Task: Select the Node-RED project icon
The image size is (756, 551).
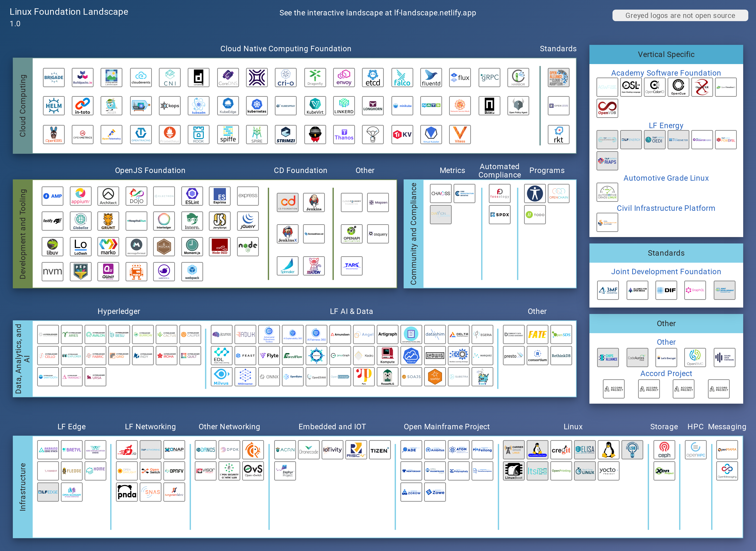Action: (x=220, y=247)
